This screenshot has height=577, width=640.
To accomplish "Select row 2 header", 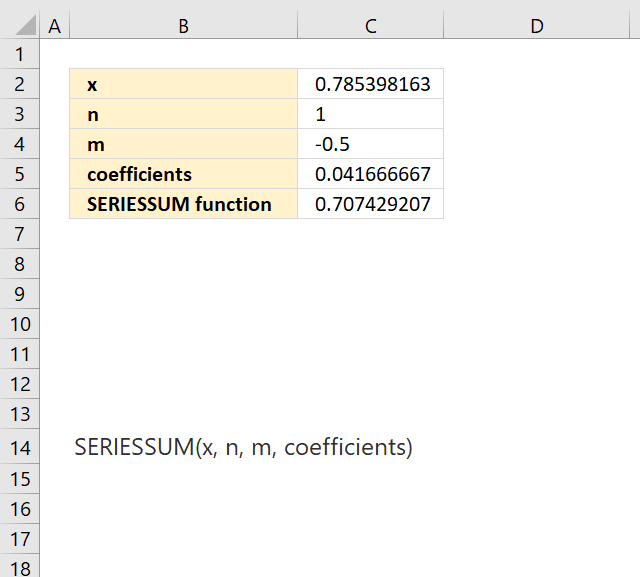I will [x=20, y=84].
